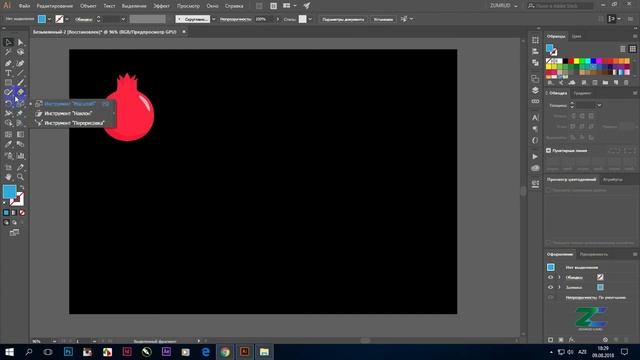Open Photoshop from the Windows taskbar
640x360 pixels.
pyautogui.click(x=68, y=352)
